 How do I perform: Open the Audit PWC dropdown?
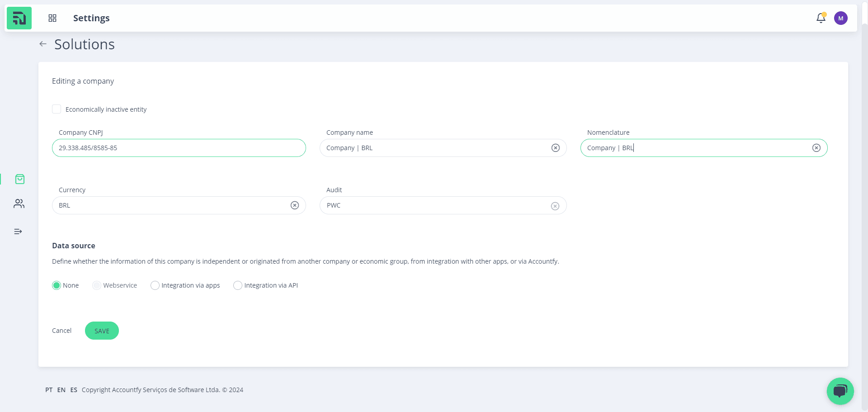click(443, 205)
